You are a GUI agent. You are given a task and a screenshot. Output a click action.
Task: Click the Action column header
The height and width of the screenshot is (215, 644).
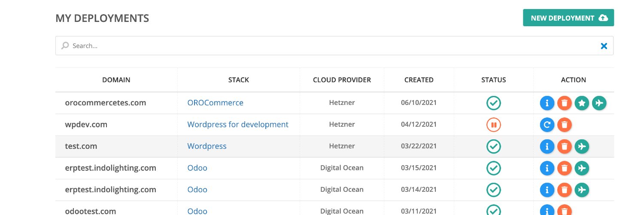point(574,80)
